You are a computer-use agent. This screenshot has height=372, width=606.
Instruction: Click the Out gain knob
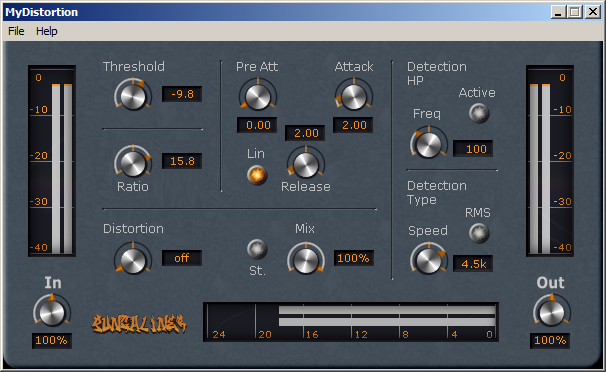(x=552, y=311)
